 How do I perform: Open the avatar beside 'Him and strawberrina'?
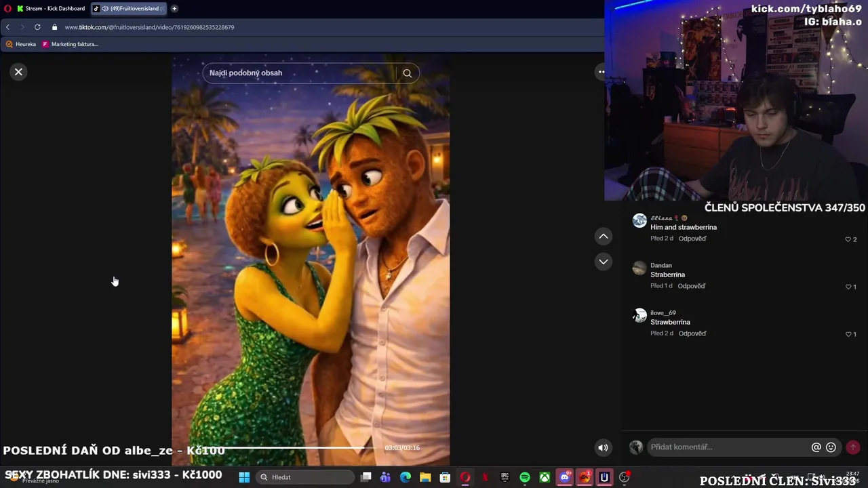coord(639,221)
